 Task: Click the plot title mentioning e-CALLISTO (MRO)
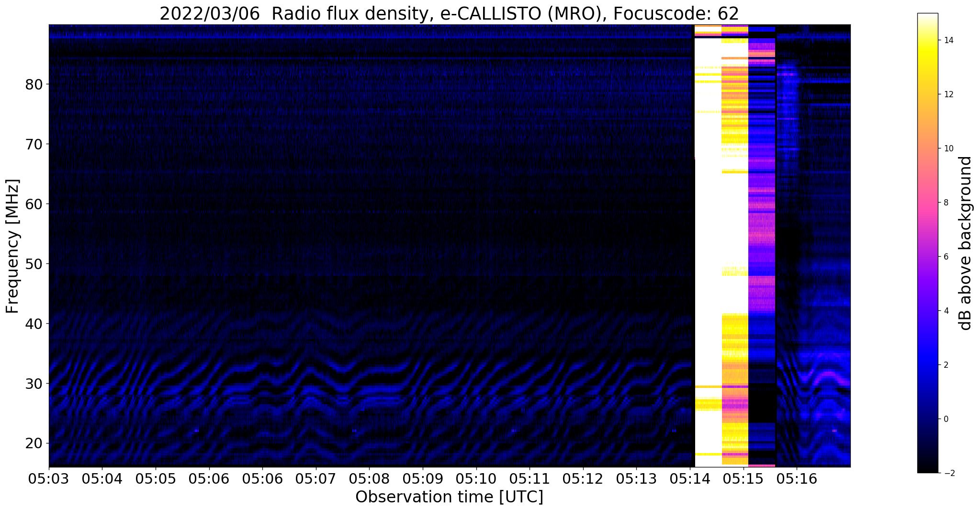coord(449,13)
